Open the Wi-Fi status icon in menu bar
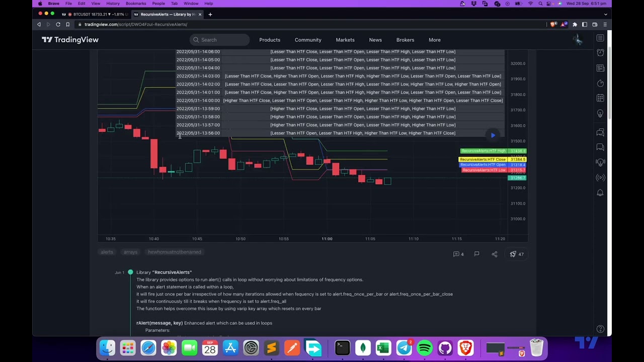The width and height of the screenshot is (644, 362). click(530, 4)
